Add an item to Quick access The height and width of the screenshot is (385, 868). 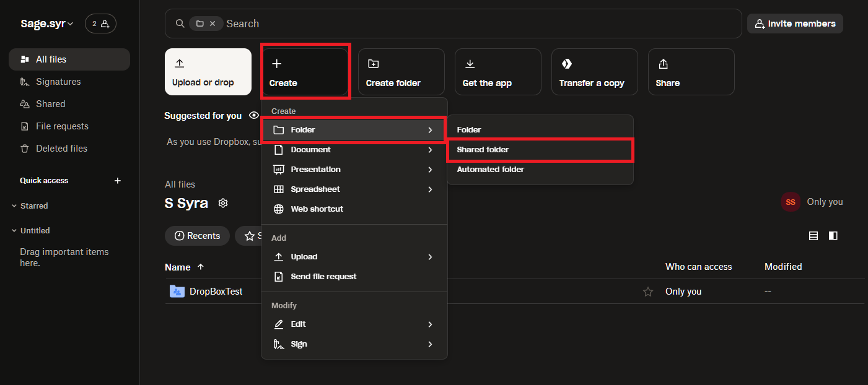(118, 181)
